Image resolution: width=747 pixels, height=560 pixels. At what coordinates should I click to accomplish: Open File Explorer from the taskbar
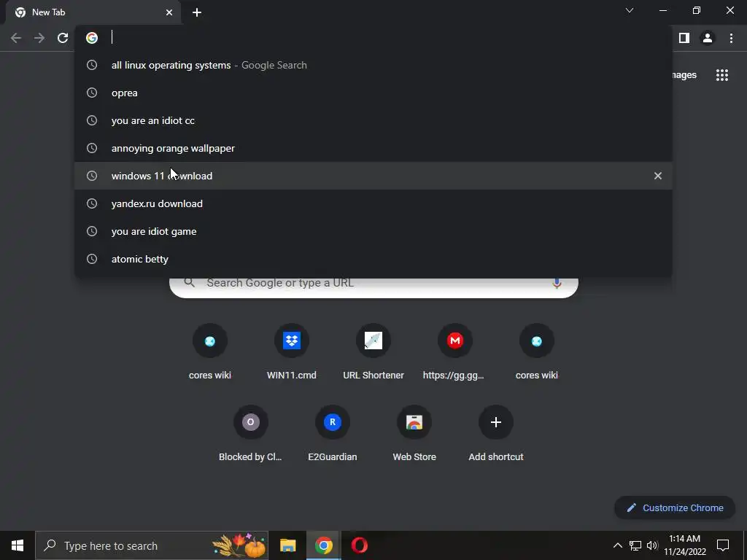(x=287, y=545)
